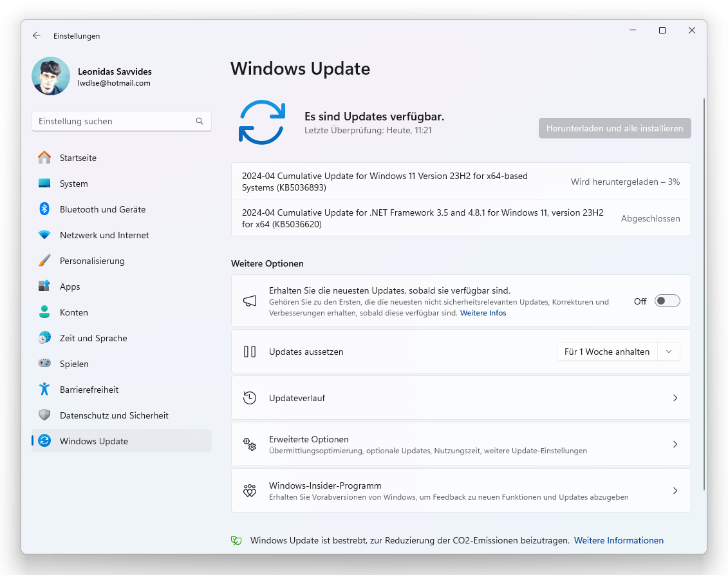Maximize the Einstellungen window
This screenshot has height=575, width=728.
point(662,30)
